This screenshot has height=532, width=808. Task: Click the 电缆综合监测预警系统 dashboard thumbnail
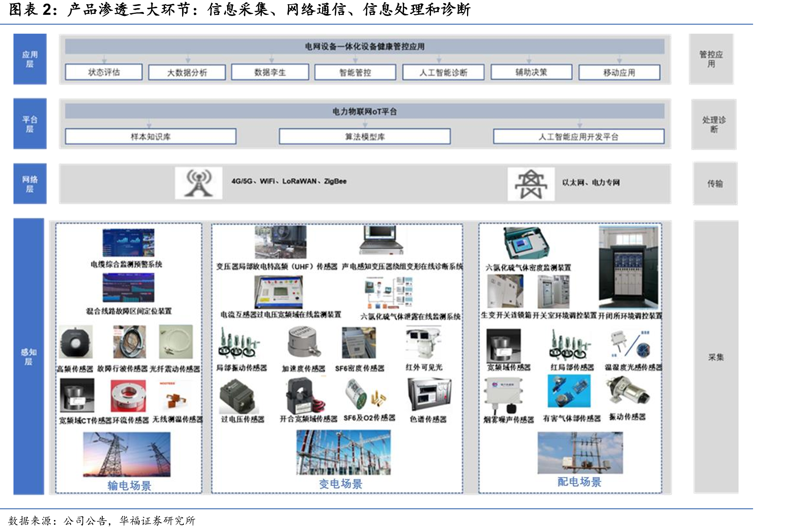click(x=128, y=243)
